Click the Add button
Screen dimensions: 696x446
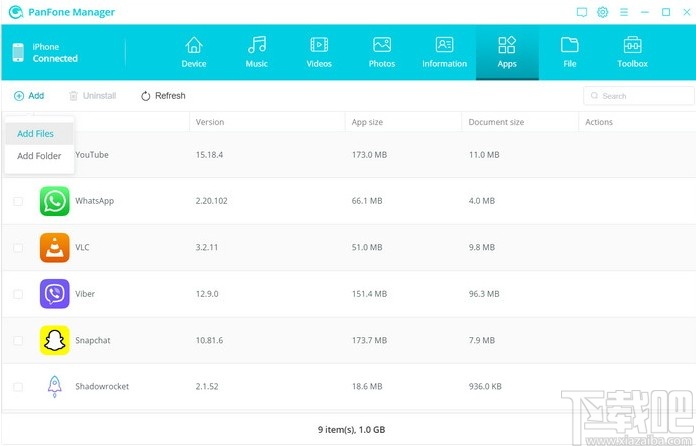point(29,95)
